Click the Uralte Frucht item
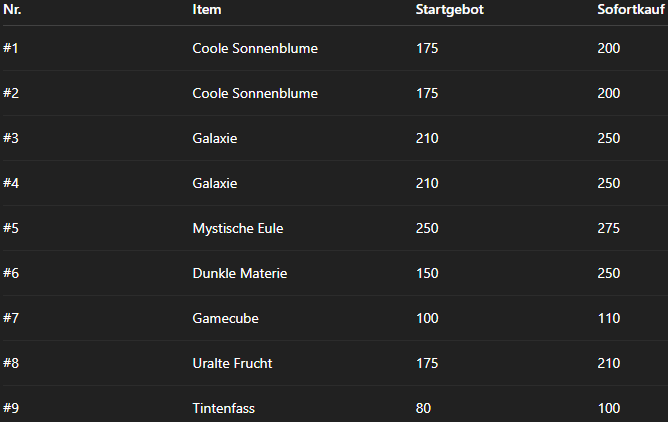Screen dimensions: 668x422 click(x=232, y=363)
